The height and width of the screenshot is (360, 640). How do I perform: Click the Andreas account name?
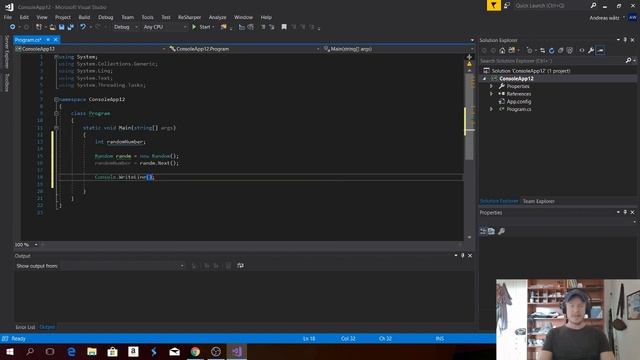(604, 18)
